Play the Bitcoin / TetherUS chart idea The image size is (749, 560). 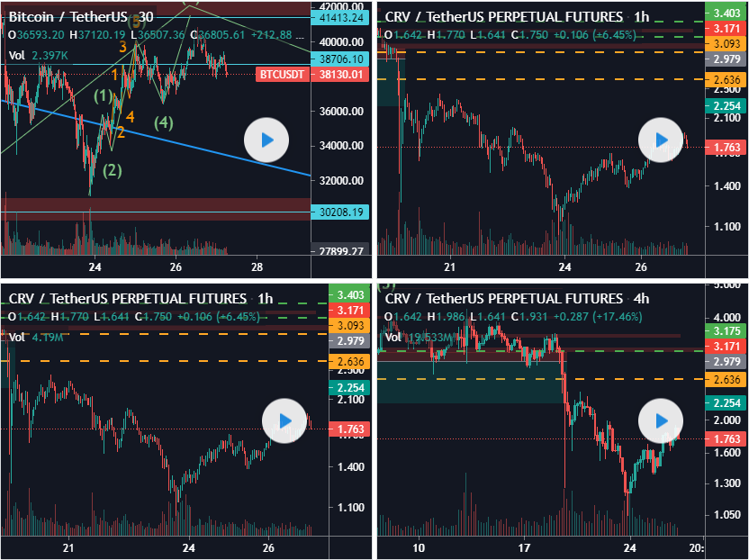pos(266,140)
